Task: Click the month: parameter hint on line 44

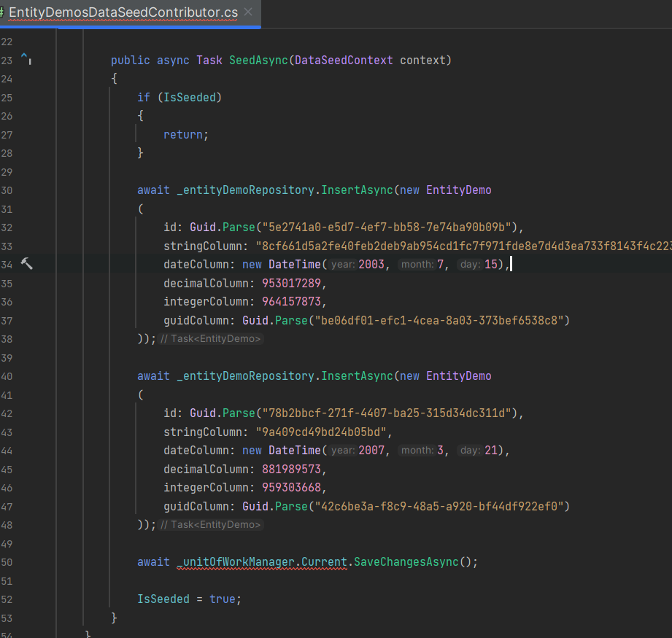Action: (x=417, y=451)
